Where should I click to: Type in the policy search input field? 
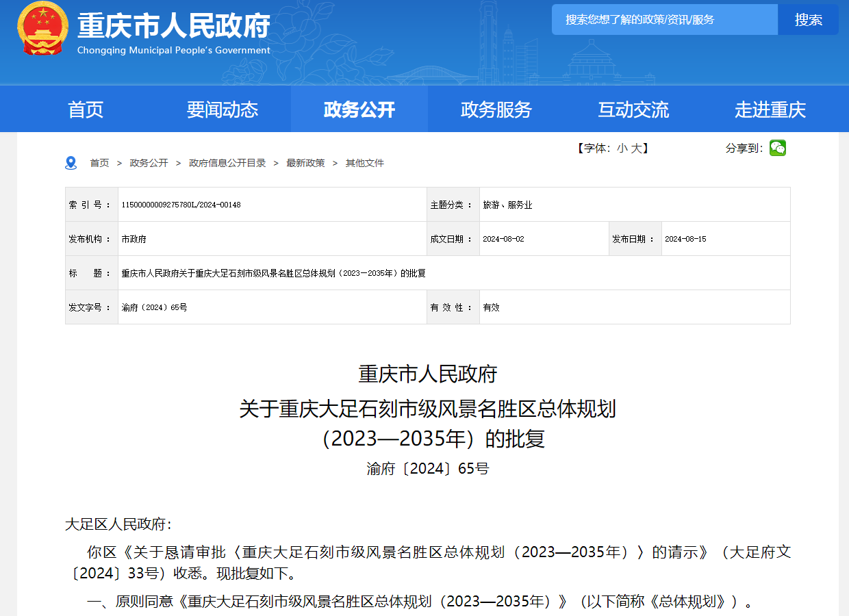pyautogui.click(x=664, y=20)
